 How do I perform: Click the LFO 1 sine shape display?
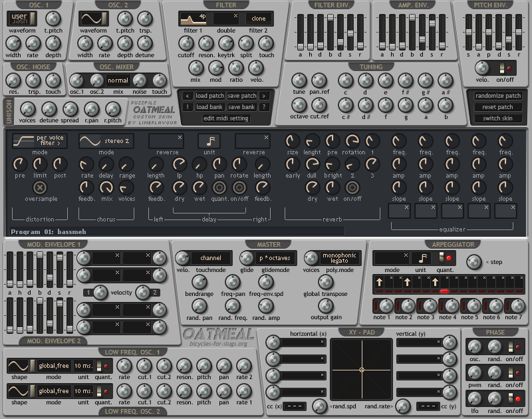coord(19,366)
